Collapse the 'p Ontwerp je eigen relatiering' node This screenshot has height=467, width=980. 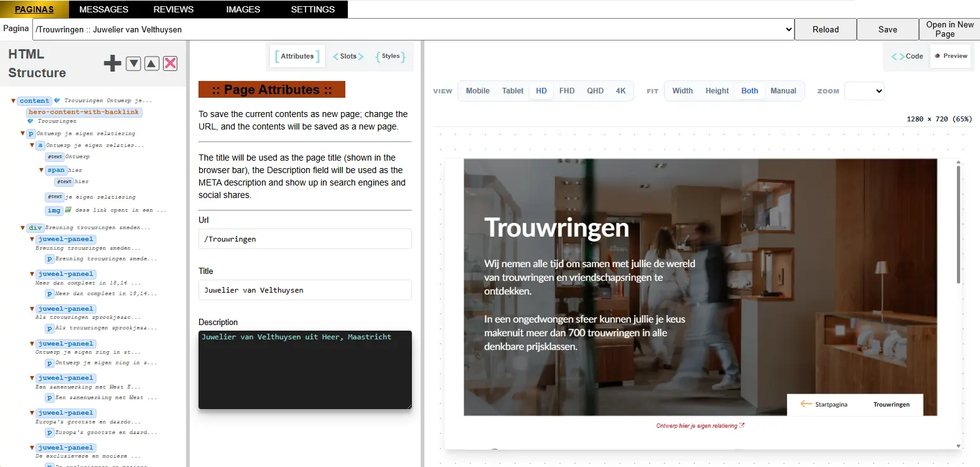tap(22, 133)
